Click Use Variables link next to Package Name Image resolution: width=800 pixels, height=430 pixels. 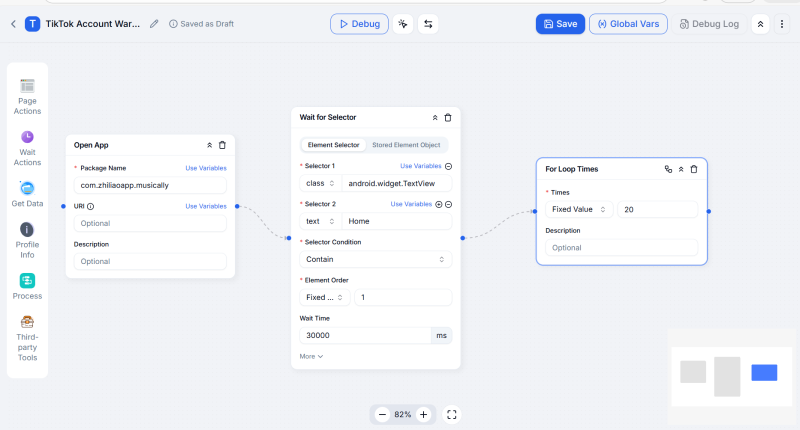pyautogui.click(x=205, y=168)
